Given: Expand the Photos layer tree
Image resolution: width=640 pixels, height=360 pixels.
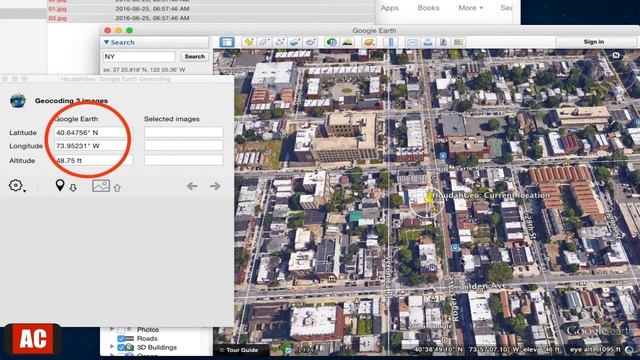Looking at the screenshot, I should pos(112,329).
